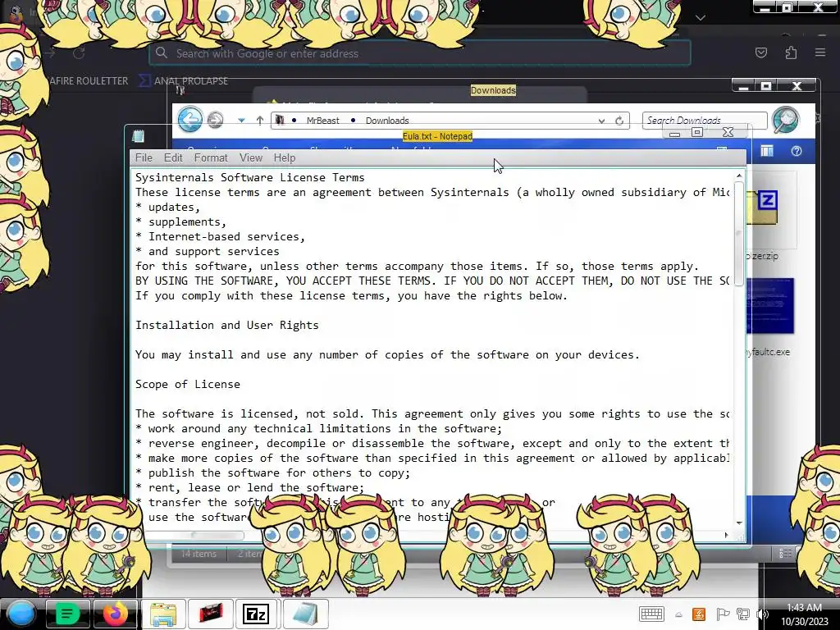This screenshot has height=630, width=840.
Task: Click the Firefox address bar
Action: coord(420,53)
